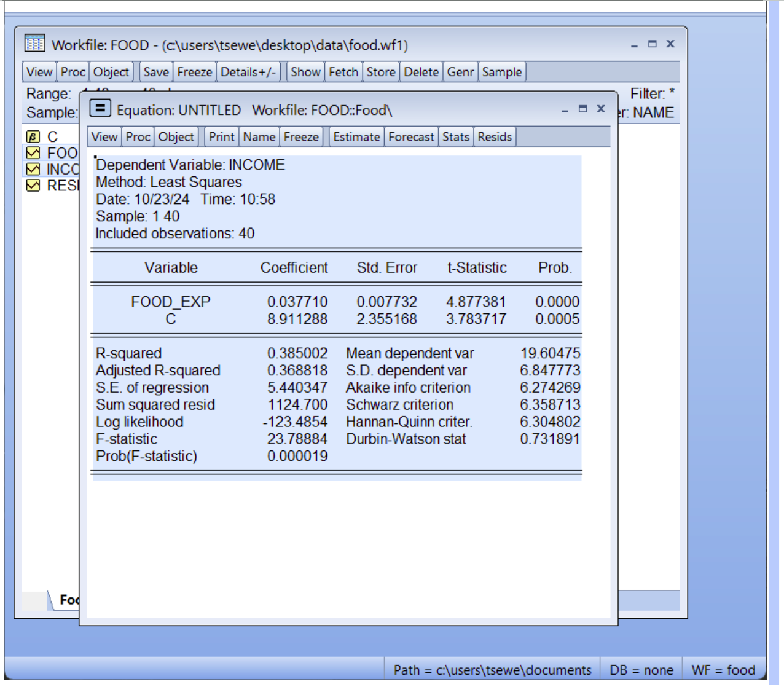This screenshot has height=695, width=784.
Task: Select the C coefficient vector icon
Action: pyautogui.click(x=33, y=136)
